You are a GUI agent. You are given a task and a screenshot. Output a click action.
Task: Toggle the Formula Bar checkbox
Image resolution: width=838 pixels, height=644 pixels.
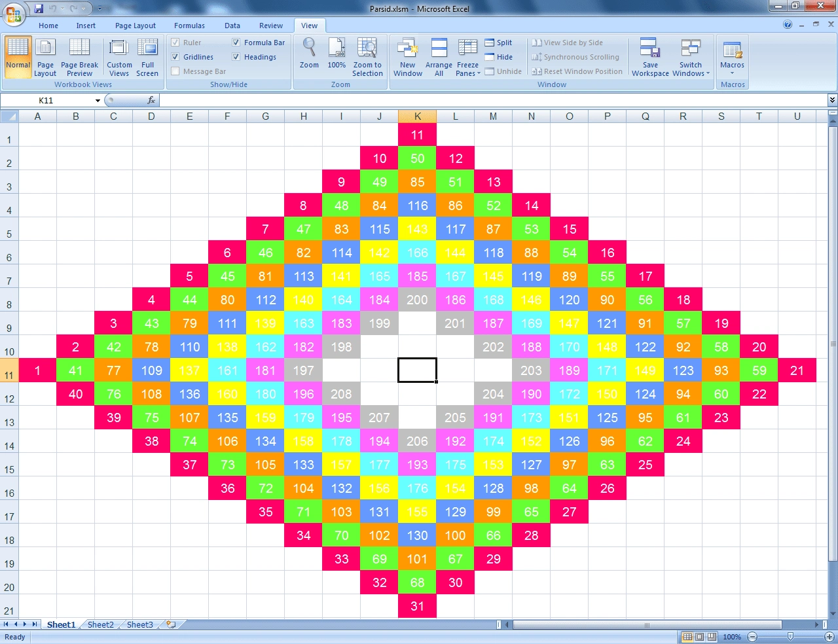point(236,43)
